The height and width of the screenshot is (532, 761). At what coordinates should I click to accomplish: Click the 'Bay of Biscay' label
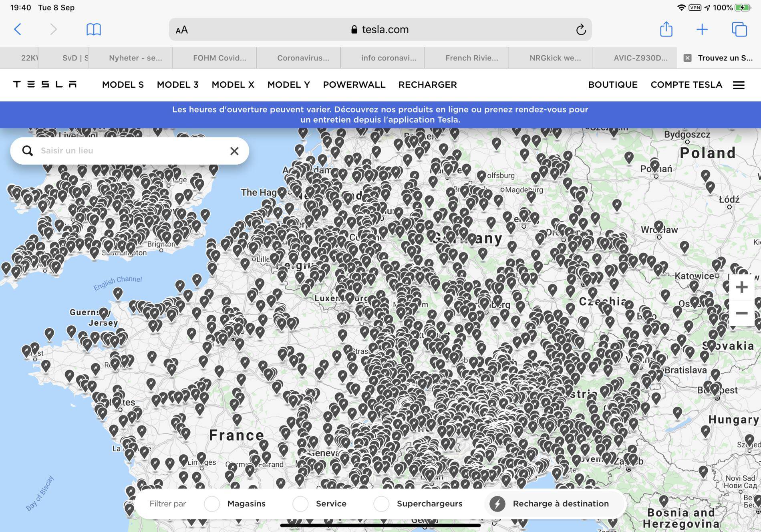pyautogui.click(x=40, y=493)
